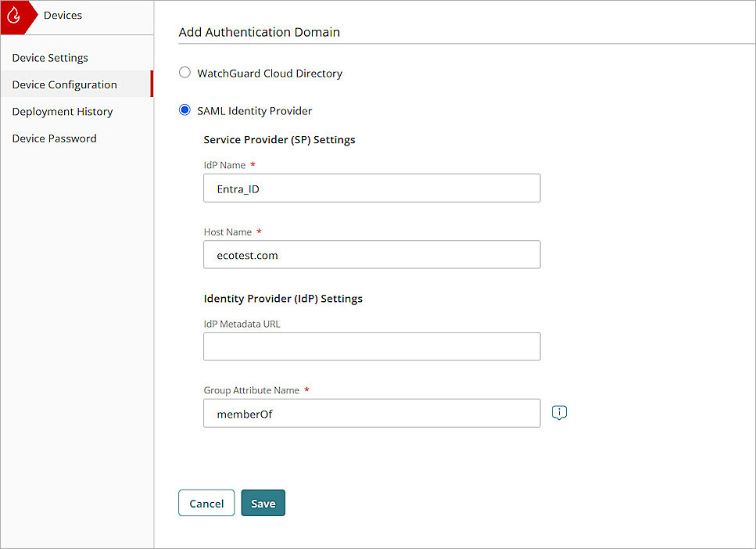Click the WatchGuard flame logo icon
The image size is (756, 549).
click(13, 15)
